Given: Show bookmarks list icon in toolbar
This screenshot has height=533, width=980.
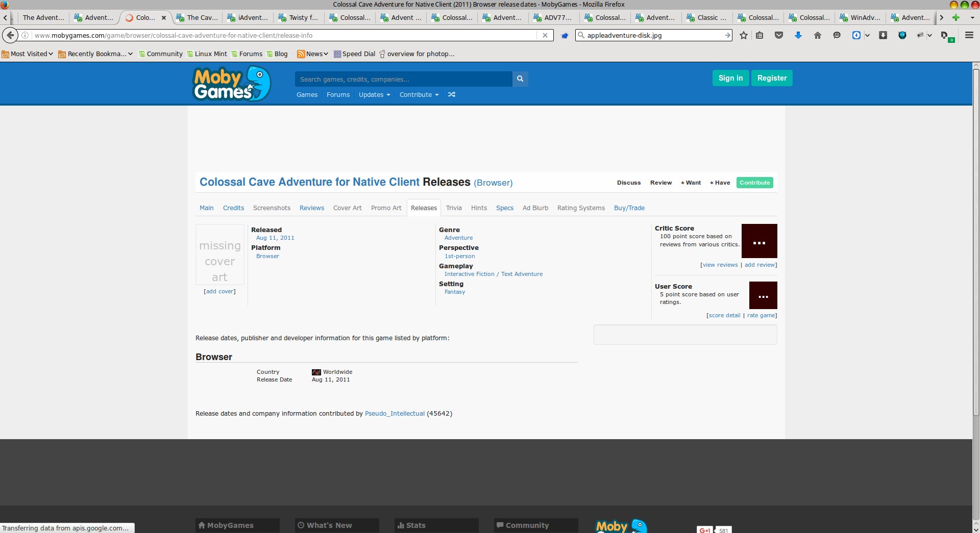Looking at the screenshot, I should [759, 35].
